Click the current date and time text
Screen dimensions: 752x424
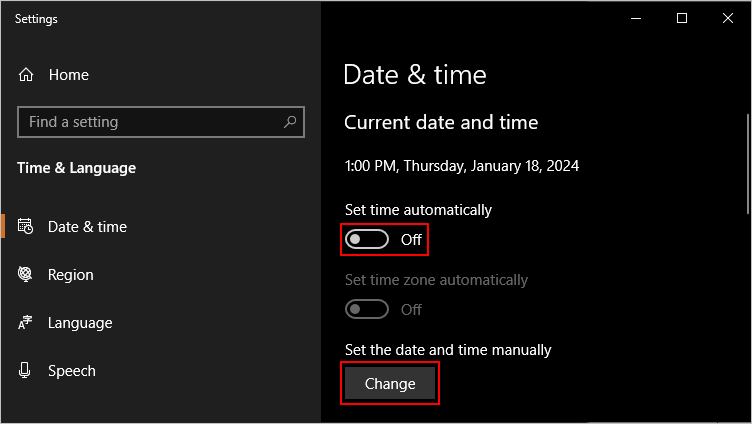[461, 166]
